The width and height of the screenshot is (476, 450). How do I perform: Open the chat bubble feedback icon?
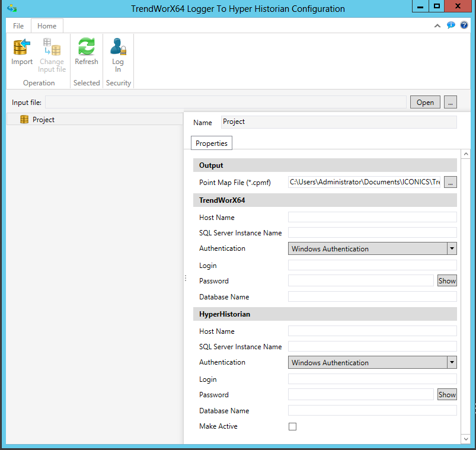451,25
